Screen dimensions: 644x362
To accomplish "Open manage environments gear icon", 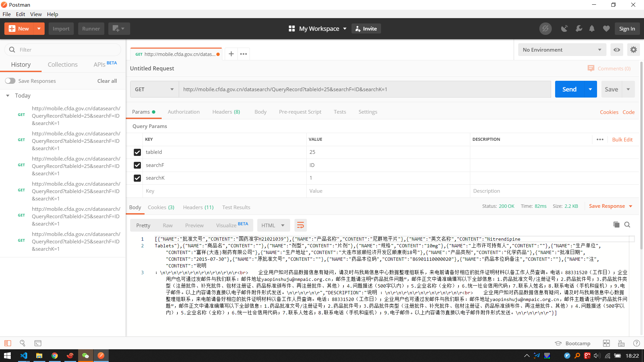I will [633, 50].
